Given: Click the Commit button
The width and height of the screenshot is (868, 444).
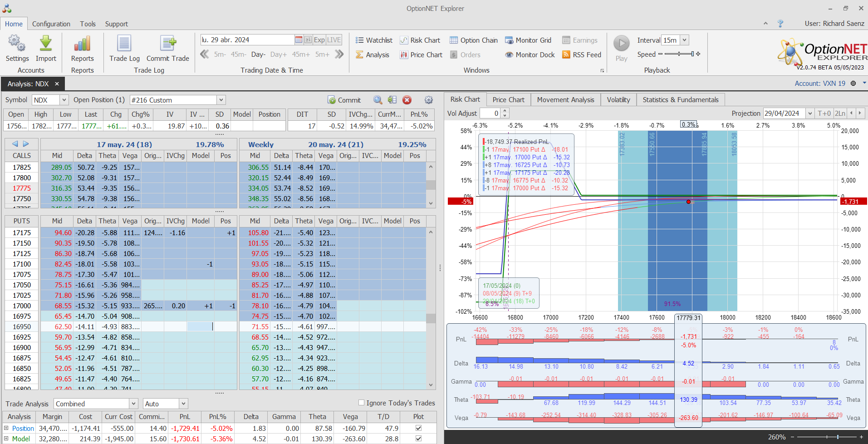Looking at the screenshot, I should (344, 100).
